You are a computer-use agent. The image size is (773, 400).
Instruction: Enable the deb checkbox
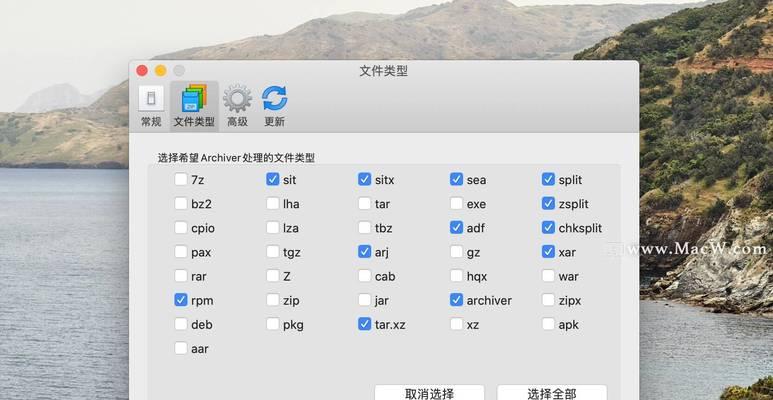pyautogui.click(x=181, y=324)
